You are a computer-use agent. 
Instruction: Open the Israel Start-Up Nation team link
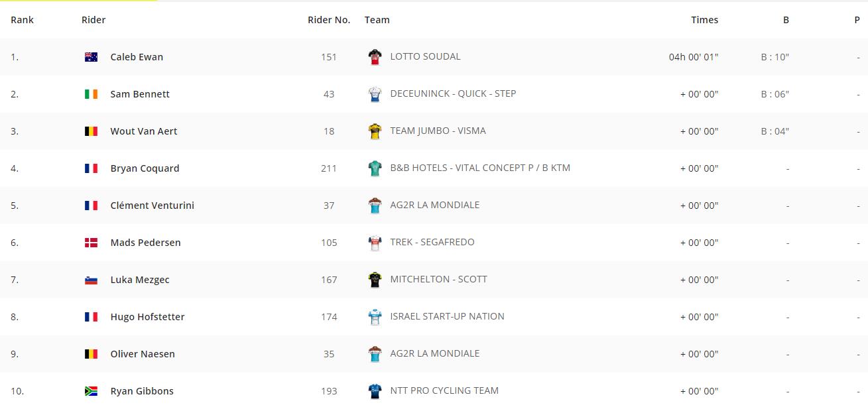click(x=447, y=316)
